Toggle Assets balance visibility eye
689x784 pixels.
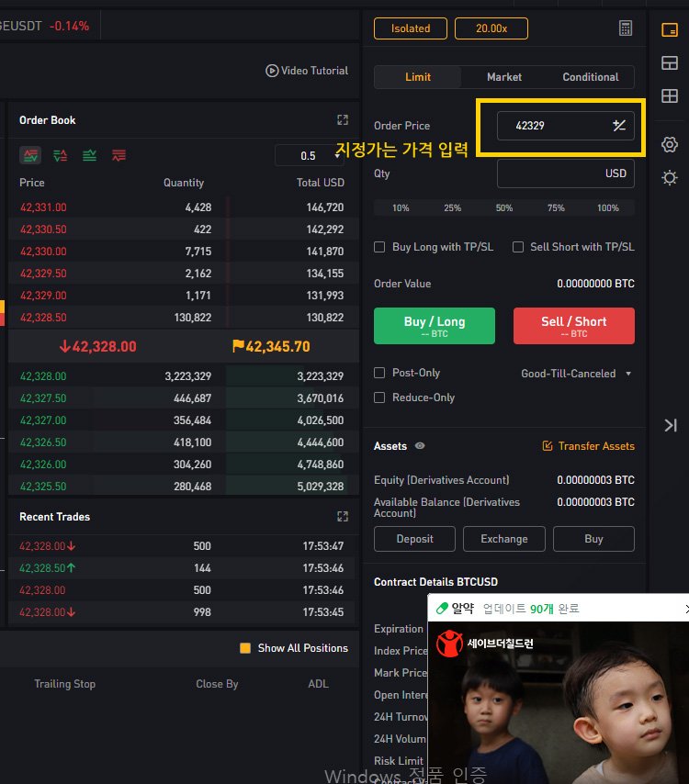click(x=420, y=445)
